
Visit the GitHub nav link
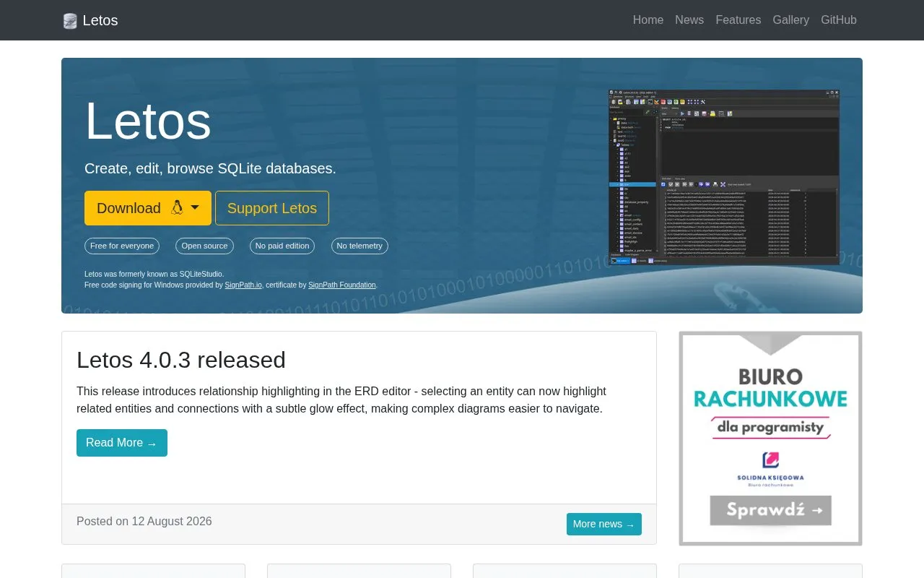click(839, 20)
